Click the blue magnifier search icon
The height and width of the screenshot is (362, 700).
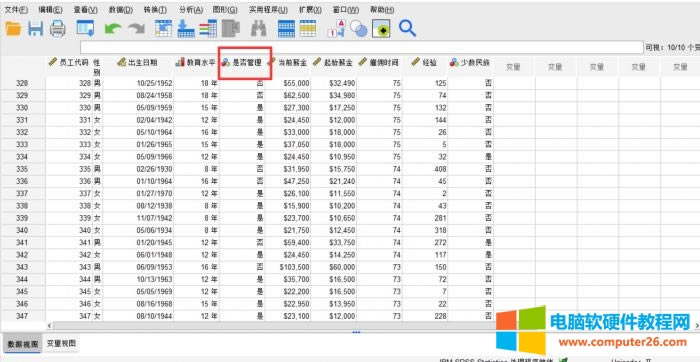click(x=407, y=28)
